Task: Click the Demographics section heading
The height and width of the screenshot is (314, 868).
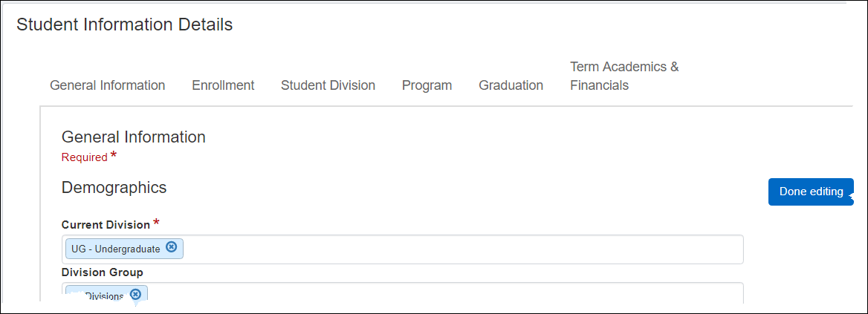Action: [114, 188]
